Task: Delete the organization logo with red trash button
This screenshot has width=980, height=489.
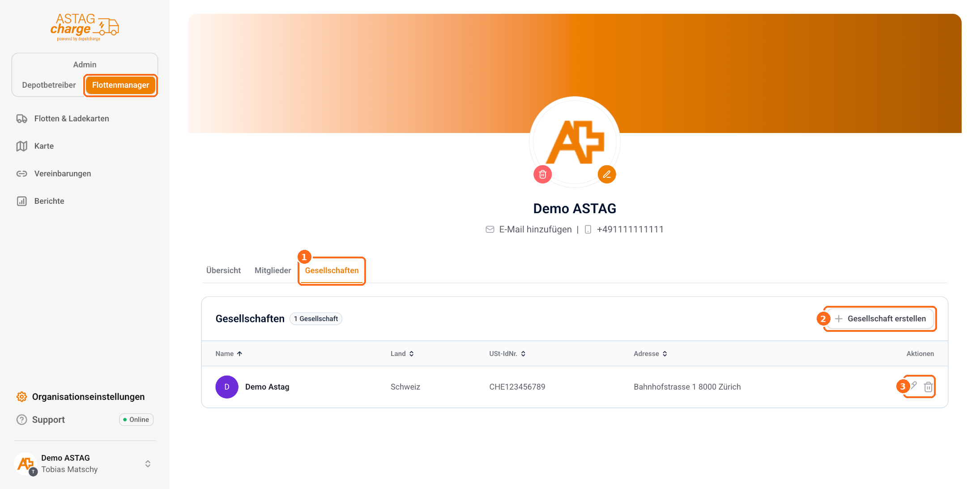Action: click(543, 174)
